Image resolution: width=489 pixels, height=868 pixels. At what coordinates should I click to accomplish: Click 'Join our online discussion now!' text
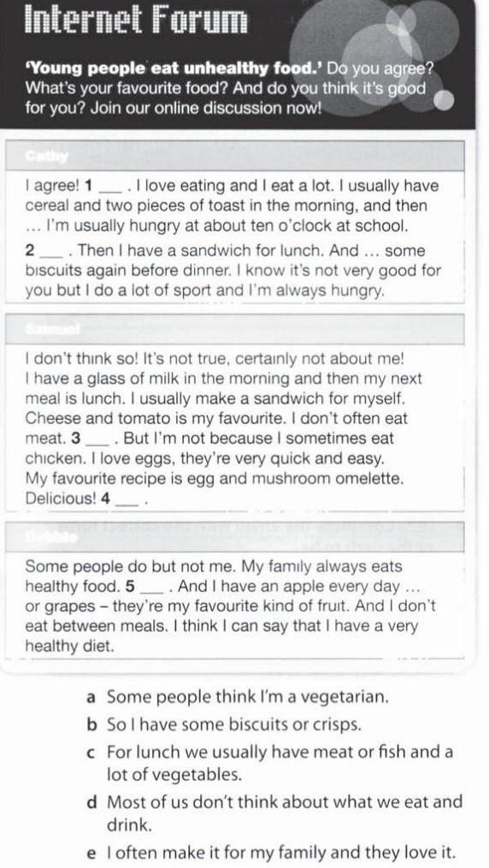tap(206, 108)
